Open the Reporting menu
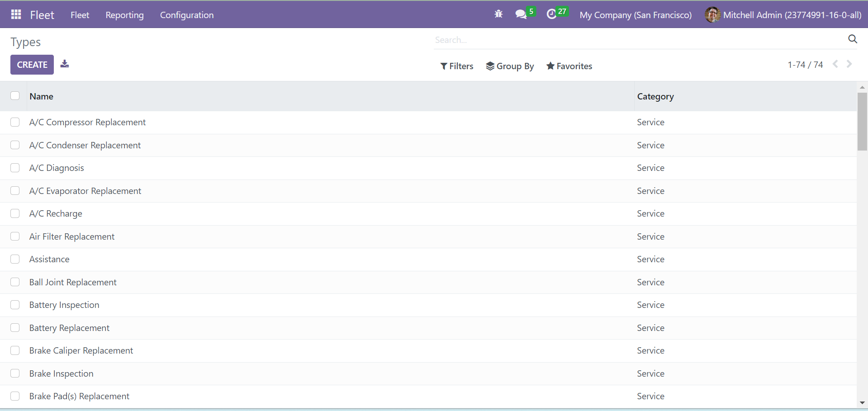This screenshot has height=411, width=868. (124, 15)
